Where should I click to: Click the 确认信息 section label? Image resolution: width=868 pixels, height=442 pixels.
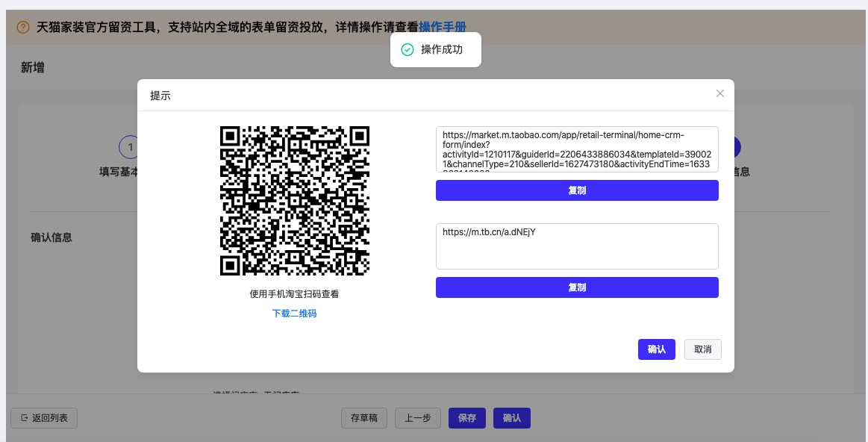(x=51, y=237)
